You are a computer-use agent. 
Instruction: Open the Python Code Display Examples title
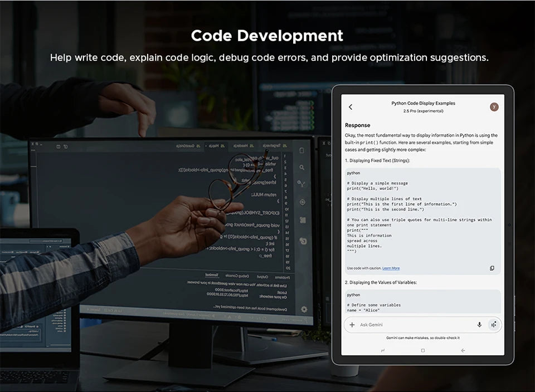pos(423,103)
